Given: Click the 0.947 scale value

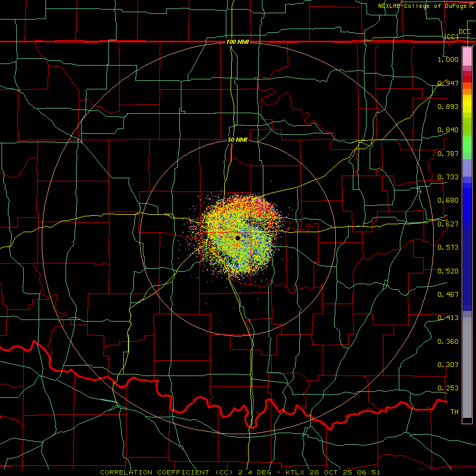Looking at the screenshot, I should coord(448,83).
